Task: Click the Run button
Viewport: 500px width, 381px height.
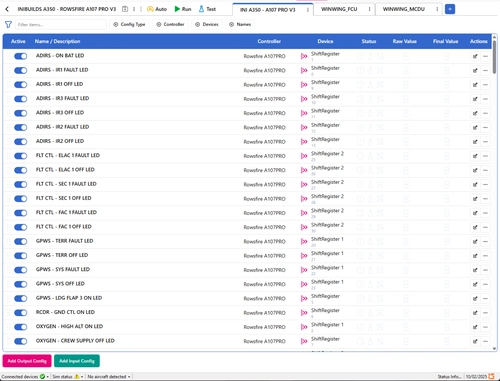Action: point(183,9)
